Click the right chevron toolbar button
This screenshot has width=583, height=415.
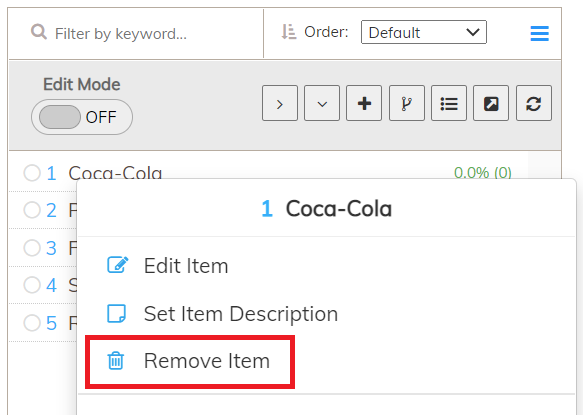pyautogui.click(x=280, y=103)
